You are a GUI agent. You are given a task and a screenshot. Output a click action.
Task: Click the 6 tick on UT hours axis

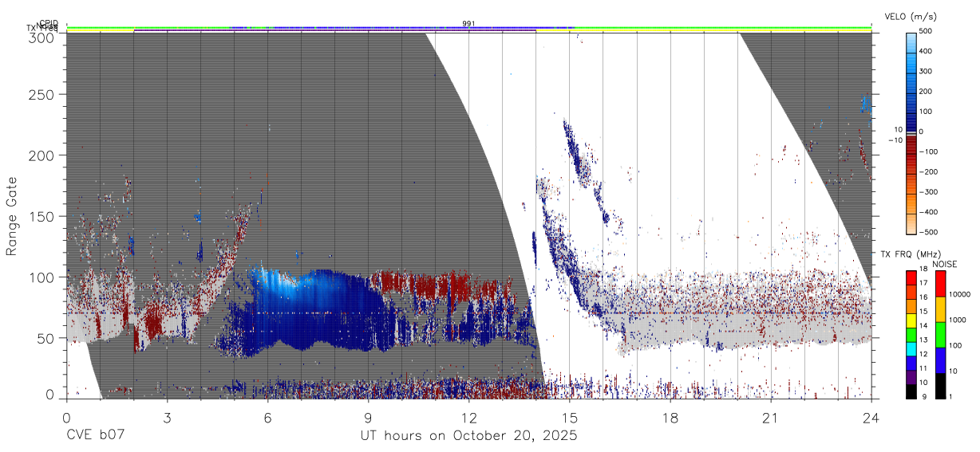coord(267,417)
